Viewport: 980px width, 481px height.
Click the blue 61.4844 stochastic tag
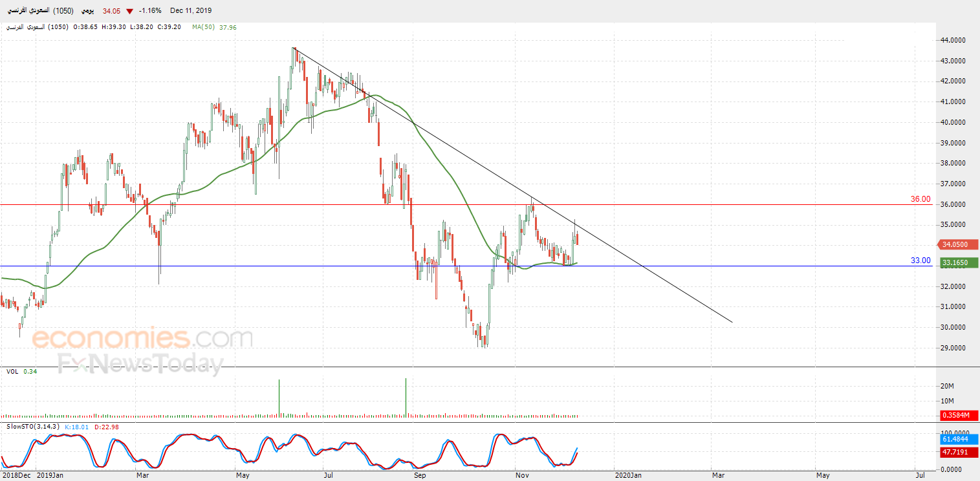[x=958, y=440]
